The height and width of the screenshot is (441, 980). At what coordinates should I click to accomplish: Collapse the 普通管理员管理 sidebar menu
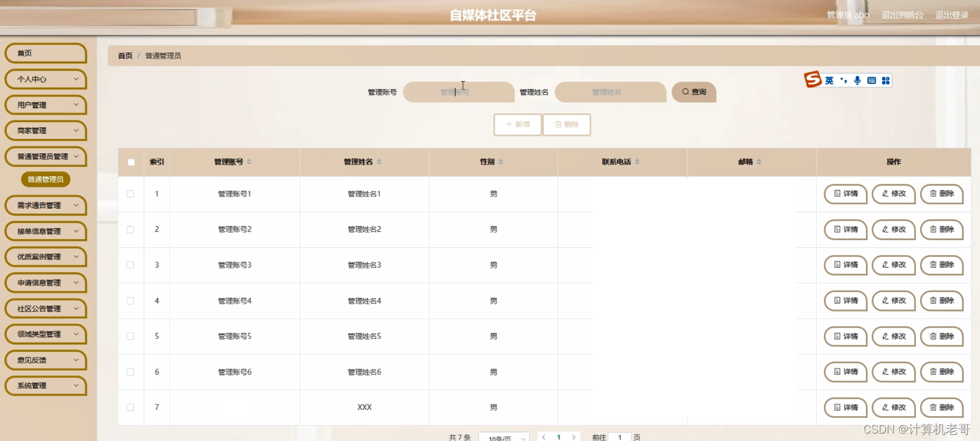pos(46,156)
